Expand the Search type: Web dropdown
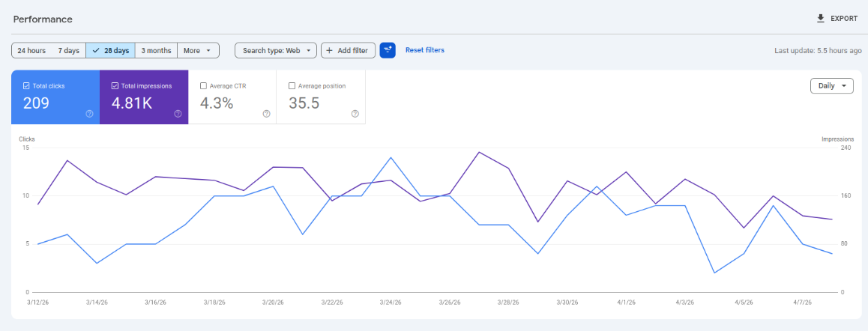 coord(276,50)
